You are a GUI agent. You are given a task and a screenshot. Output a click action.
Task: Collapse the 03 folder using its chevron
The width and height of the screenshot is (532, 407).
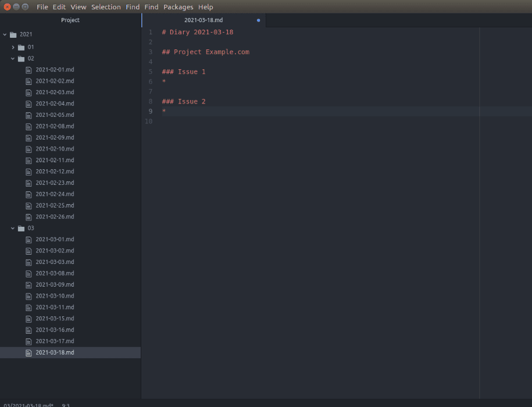pyautogui.click(x=13, y=229)
